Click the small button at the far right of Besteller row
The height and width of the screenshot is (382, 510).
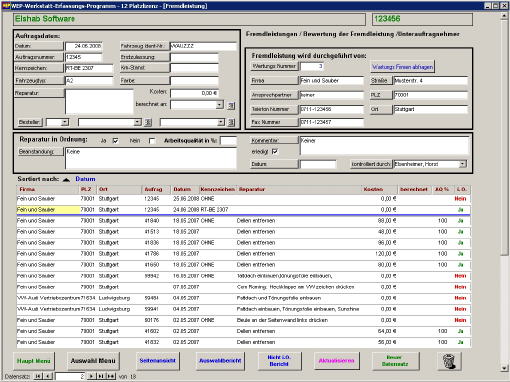(x=231, y=122)
